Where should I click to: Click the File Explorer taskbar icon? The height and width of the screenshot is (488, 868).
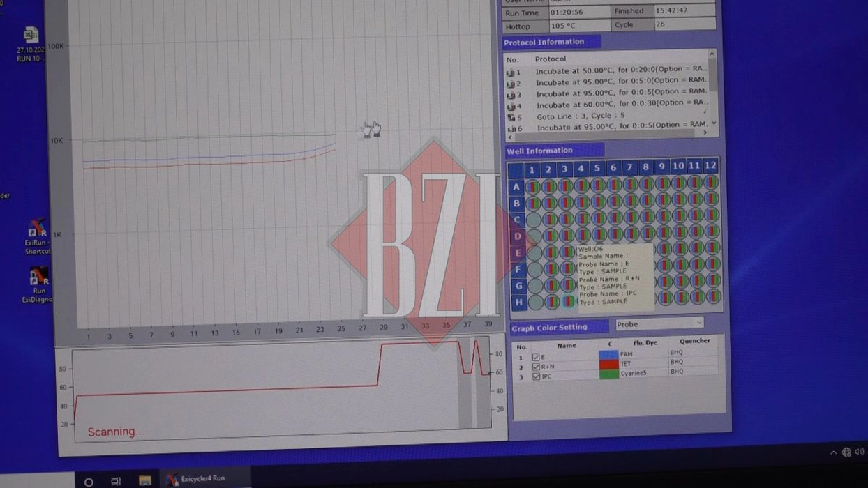[145, 480]
